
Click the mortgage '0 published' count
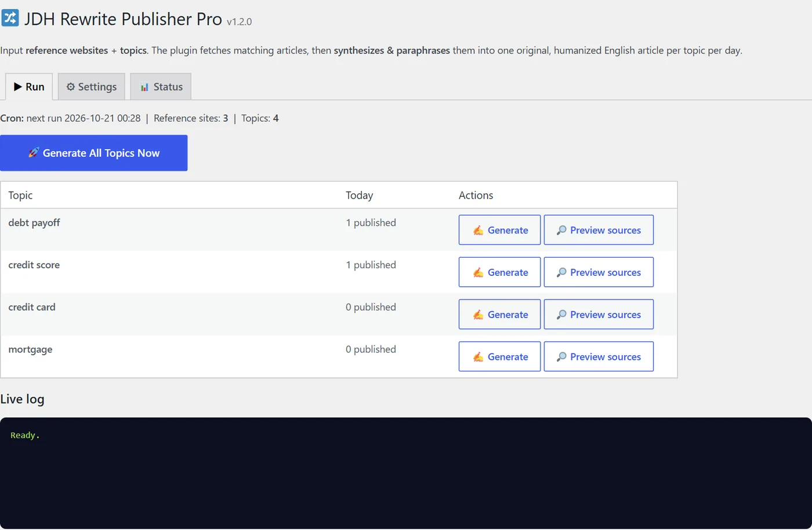click(x=371, y=349)
